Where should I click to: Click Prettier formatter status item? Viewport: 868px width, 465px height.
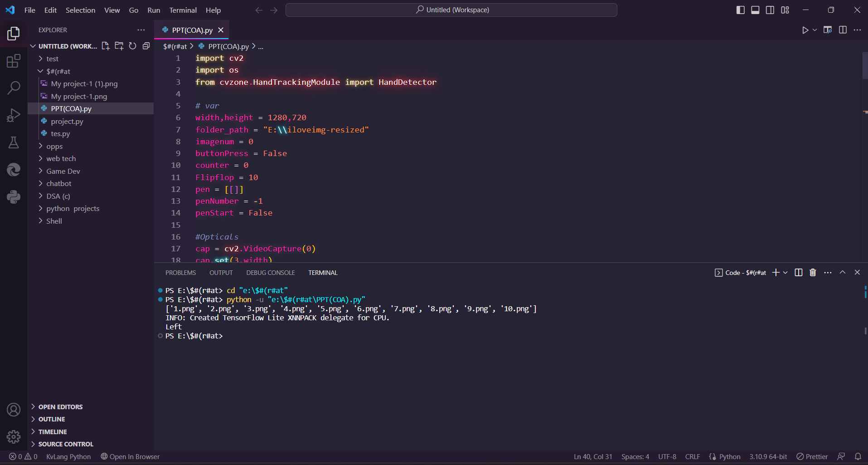click(x=812, y=456)
